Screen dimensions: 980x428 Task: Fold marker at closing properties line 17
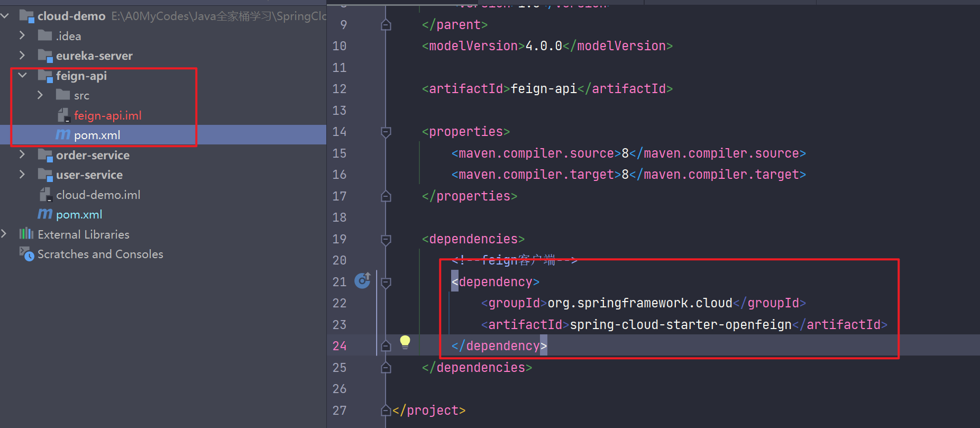pyautogui.click(x=386, y=196)
